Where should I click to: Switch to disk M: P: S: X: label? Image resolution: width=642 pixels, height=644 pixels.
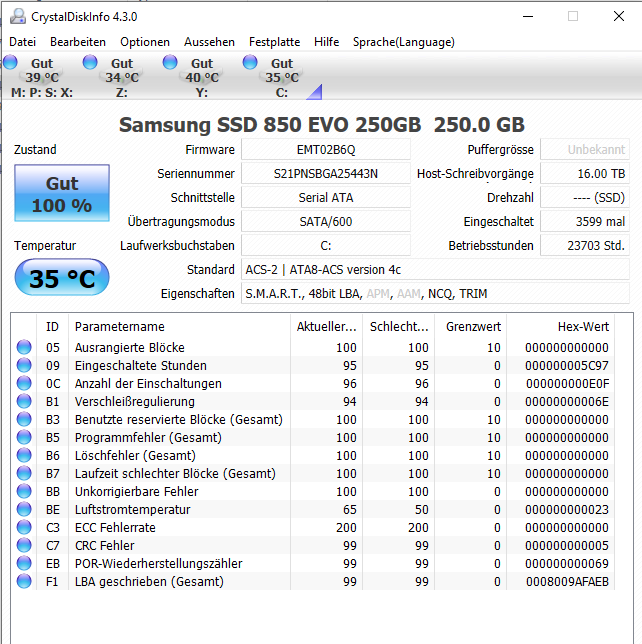click(x=42, y=92)
